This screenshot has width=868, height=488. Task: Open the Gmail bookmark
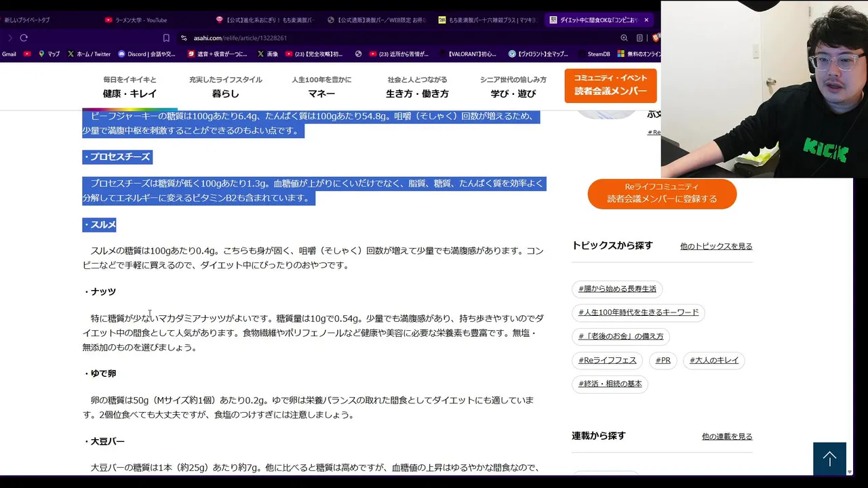click(9, 54)
